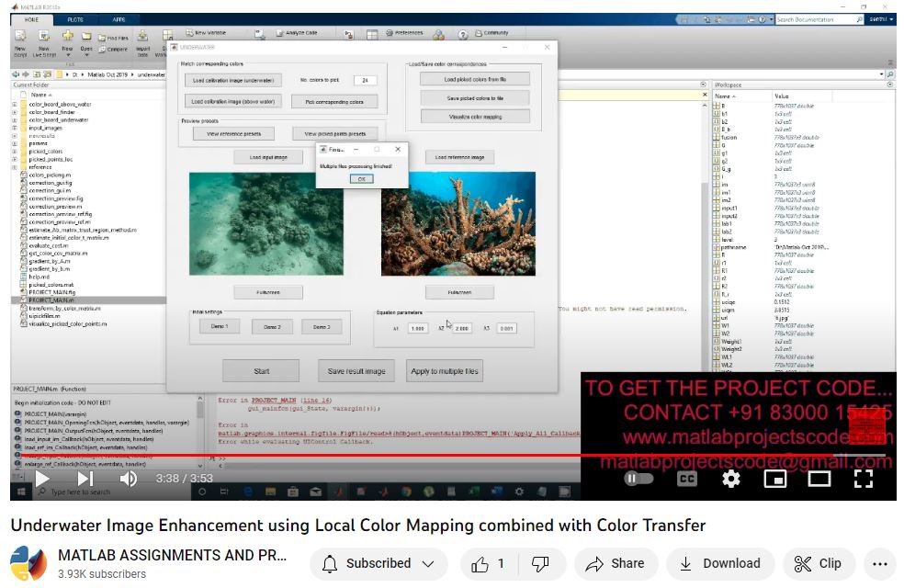This screenshot has width=904, height=588.
Task: Expand the reference folder
Action: click(15, 167)
